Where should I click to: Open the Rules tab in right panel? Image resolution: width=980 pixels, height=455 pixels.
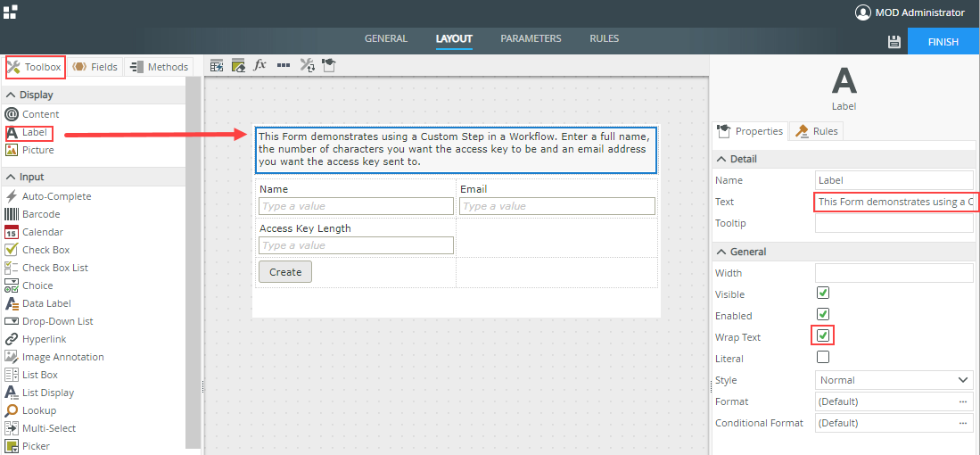coord(816,131)
